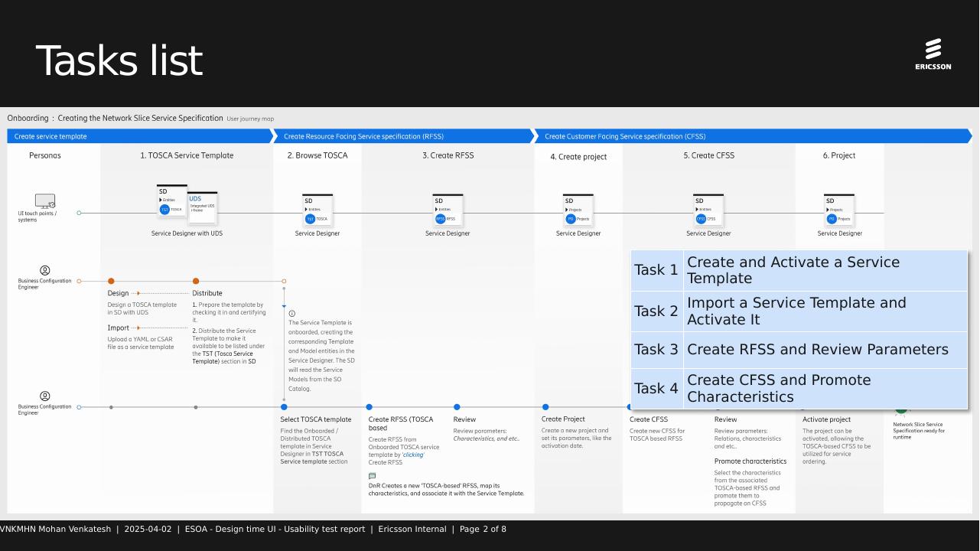Viewport: 980px width, 551px height.
Task: Click the lower Business Configuration Engineer persona icon
Action: point(45,396)
